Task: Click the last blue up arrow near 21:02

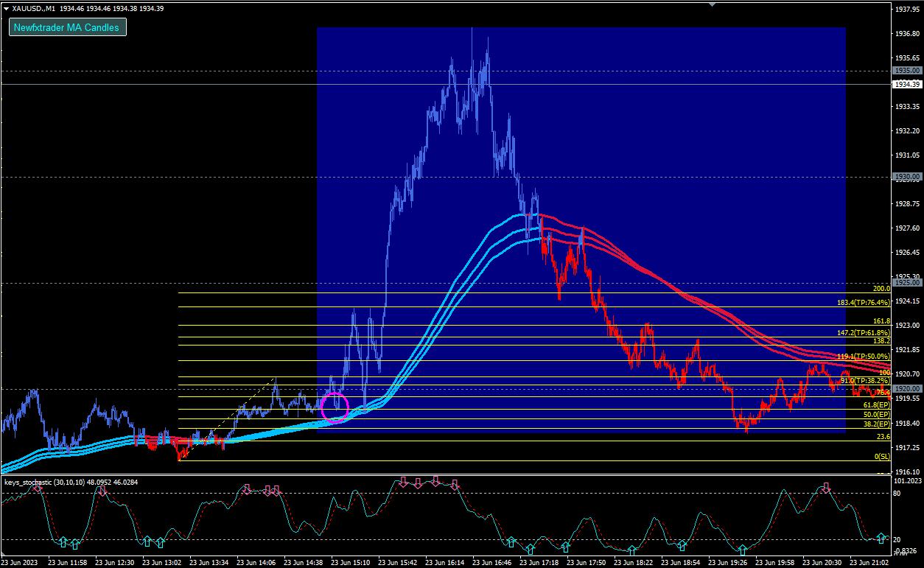Action: click(x=882, y=538)
